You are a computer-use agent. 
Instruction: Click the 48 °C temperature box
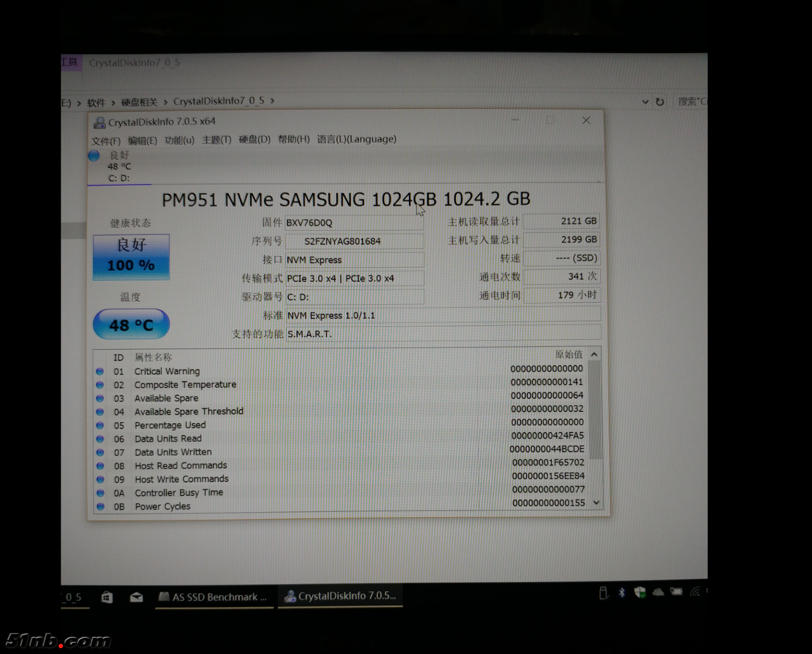pos(131,324)
